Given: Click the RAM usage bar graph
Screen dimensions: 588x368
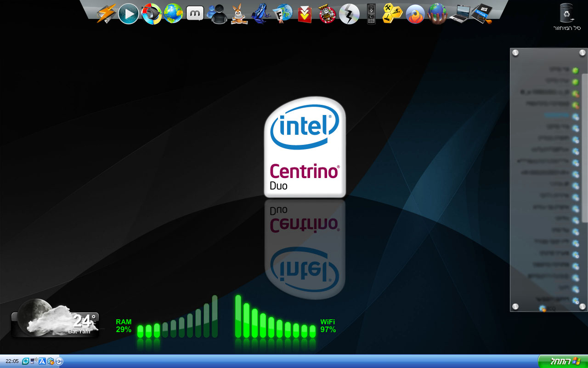Looking at the screenshot, I should (177, 316).
